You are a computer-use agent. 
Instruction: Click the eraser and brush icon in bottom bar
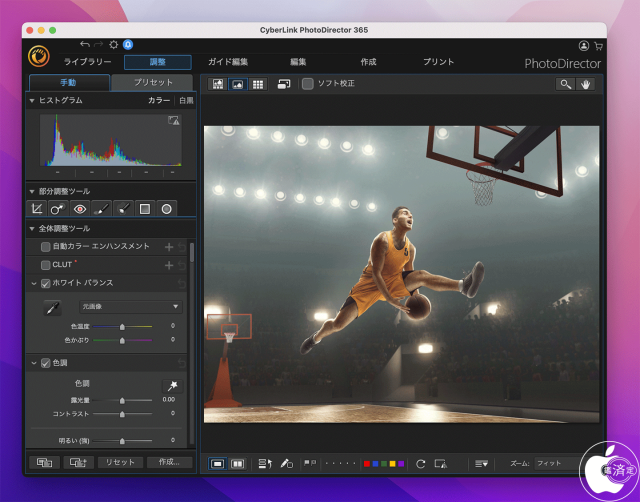click(287, 464)
